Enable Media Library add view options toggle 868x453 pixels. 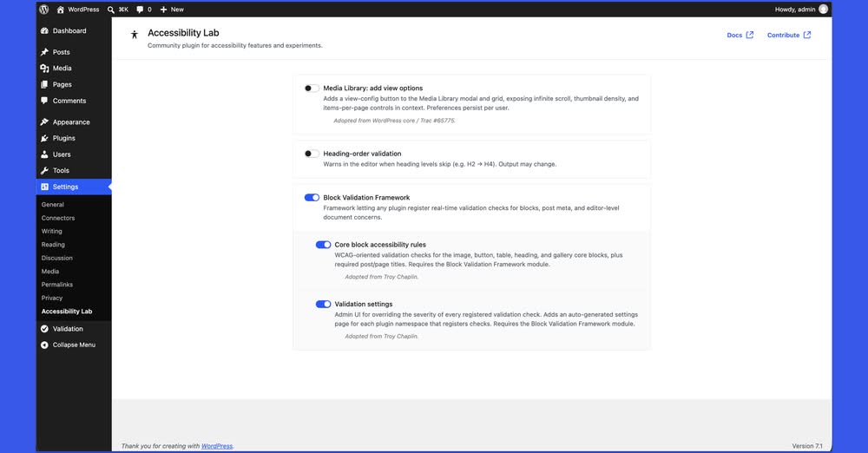pyautogui.click(x=312, y=88)
